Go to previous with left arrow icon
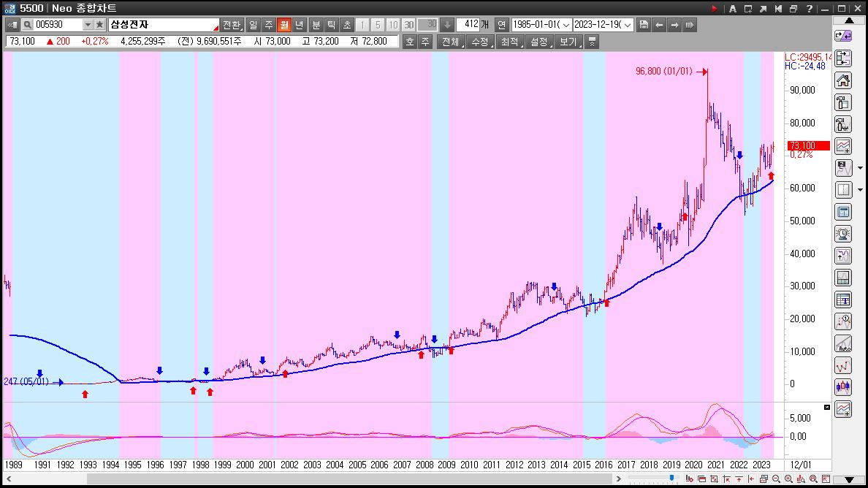This screenshot has width=868, height=488. point(659,25)
